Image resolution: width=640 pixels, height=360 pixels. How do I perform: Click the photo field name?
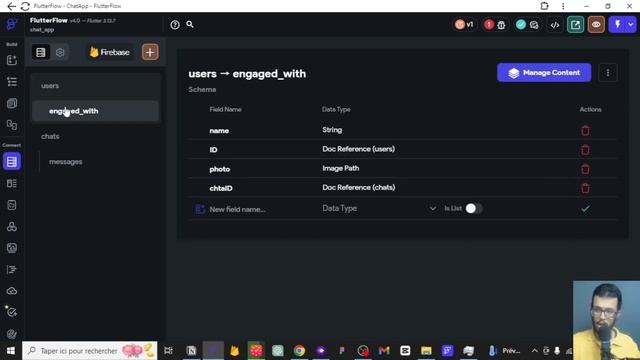[220, 169]
